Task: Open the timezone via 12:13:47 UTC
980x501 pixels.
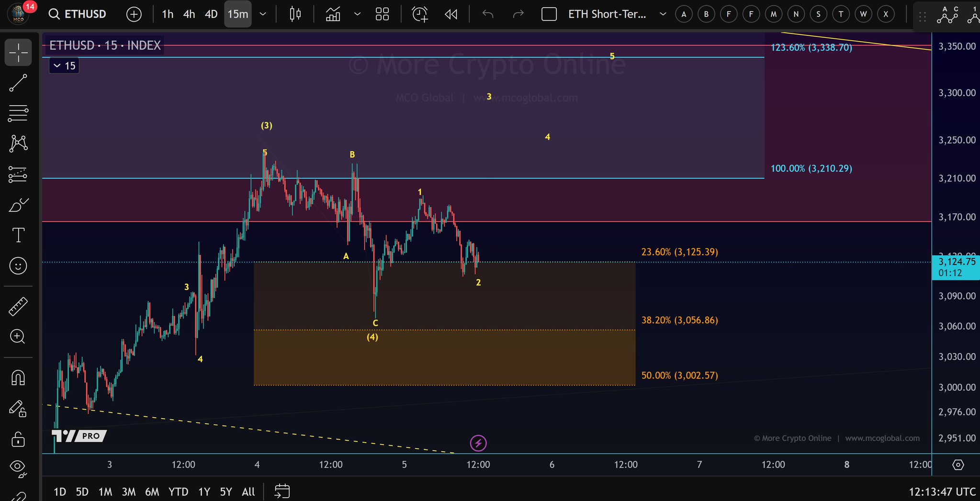Action: [942, 491]
